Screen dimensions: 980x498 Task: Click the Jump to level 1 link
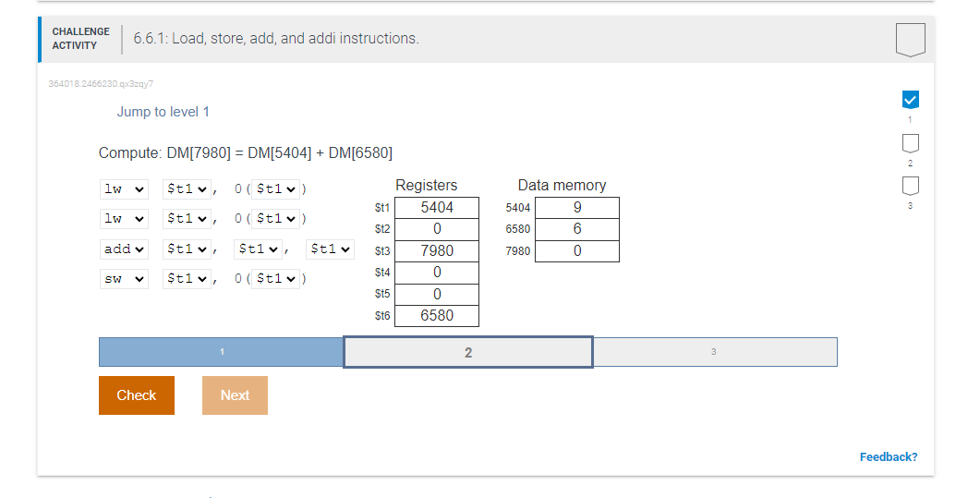point(163,112)
